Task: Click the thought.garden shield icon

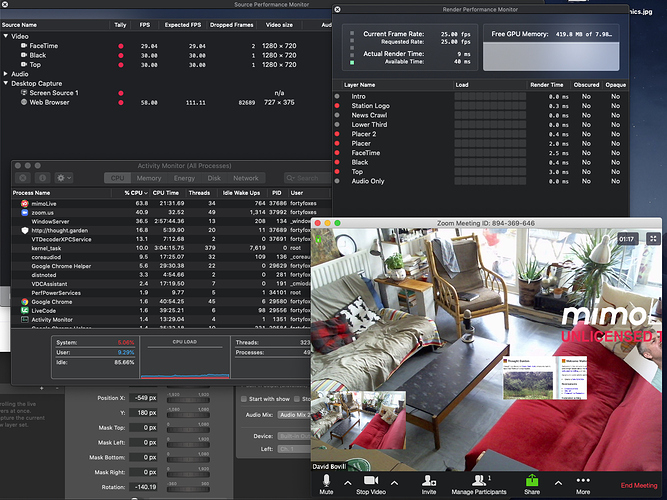Action: click(25, 230)
